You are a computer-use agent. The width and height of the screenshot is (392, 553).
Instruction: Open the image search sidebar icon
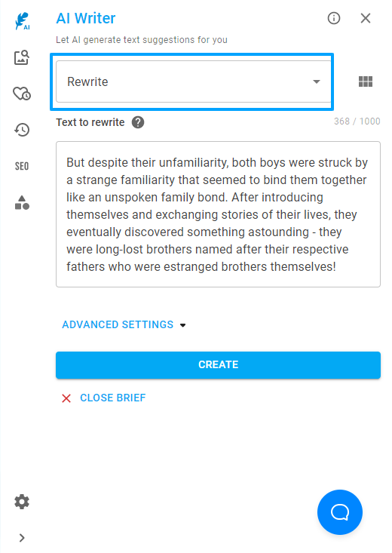(22, 57)
